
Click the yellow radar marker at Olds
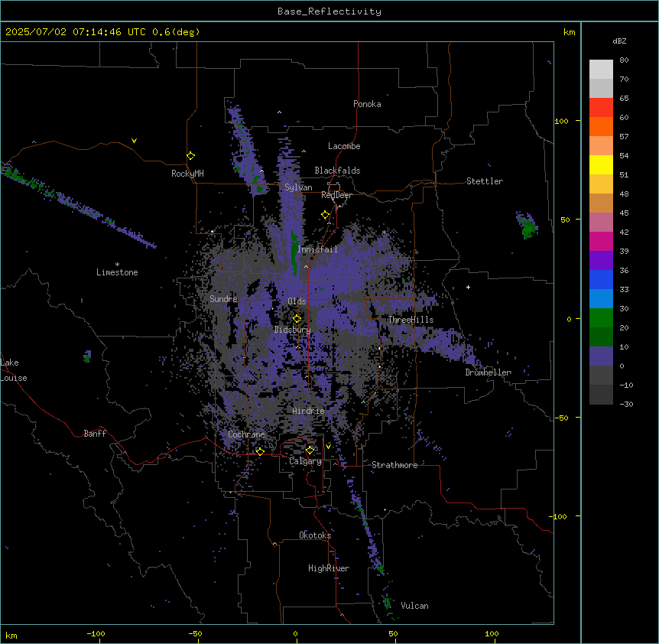[297, 318]
